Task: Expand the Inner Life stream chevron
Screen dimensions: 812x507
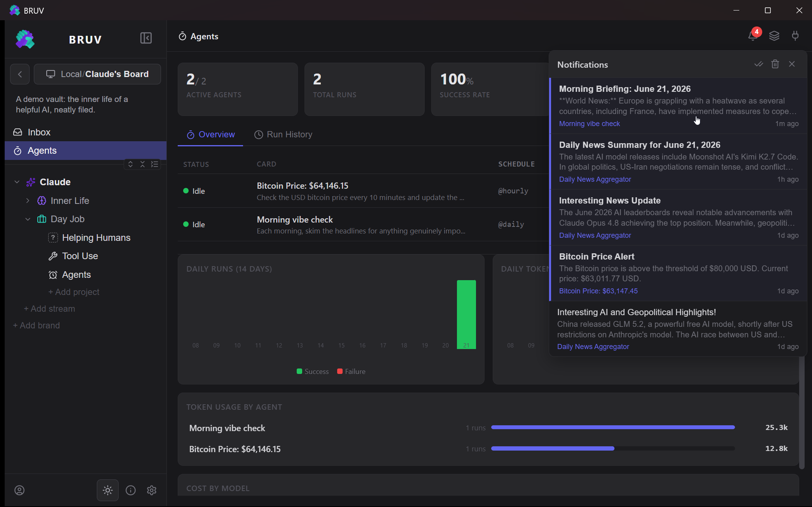Action: click(28, 201)
